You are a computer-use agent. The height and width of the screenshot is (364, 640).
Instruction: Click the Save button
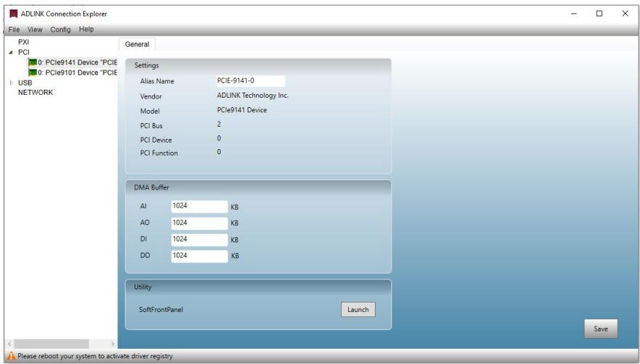click(600, 329)
